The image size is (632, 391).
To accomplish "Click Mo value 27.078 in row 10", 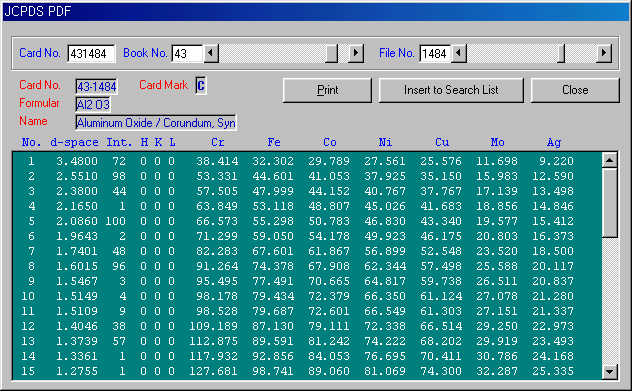I will [x=497, y=296].
